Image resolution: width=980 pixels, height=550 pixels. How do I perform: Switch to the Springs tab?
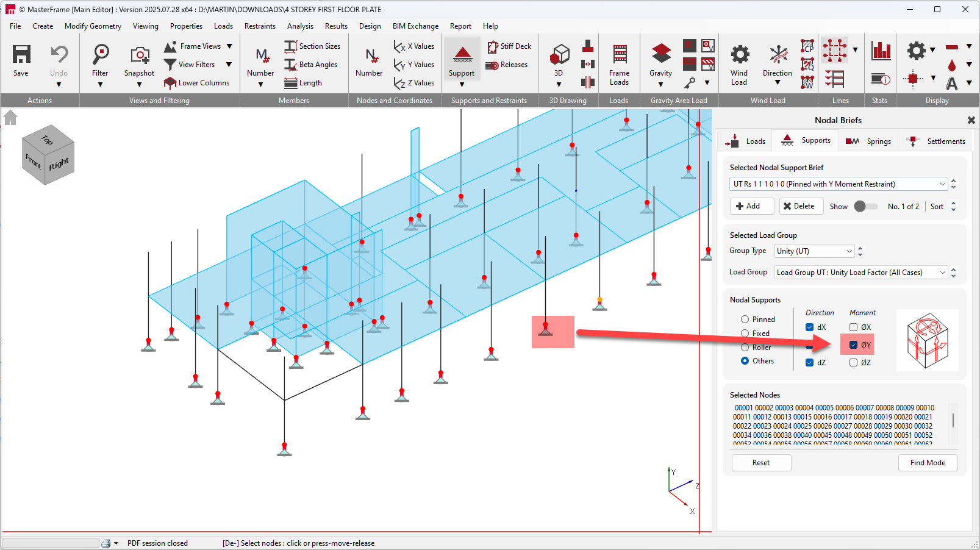coord(868,141)
